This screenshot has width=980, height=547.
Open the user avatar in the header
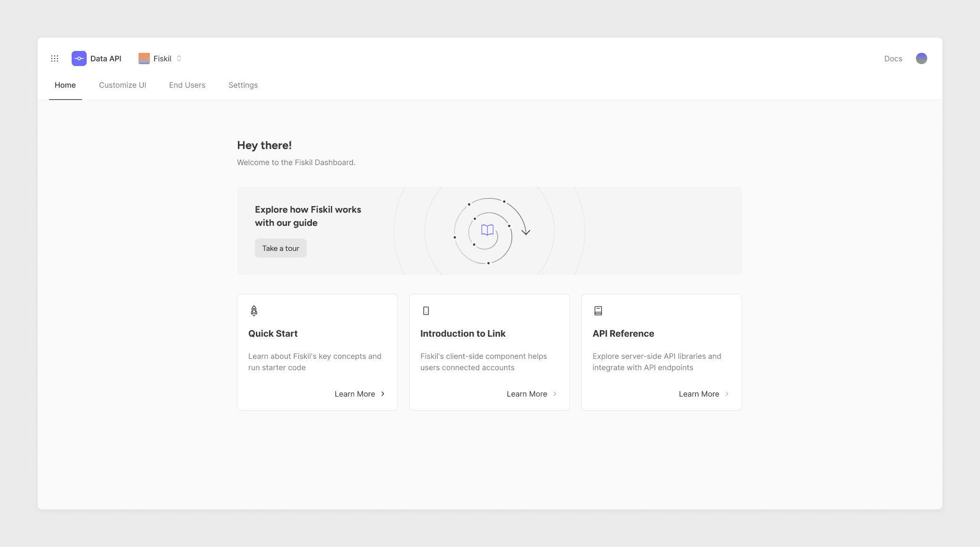(x=921, y=58)
